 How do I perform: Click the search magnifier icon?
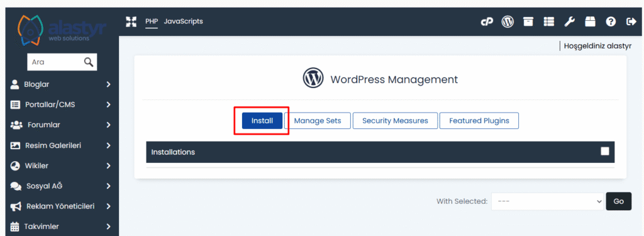click(x=88, y=62)
